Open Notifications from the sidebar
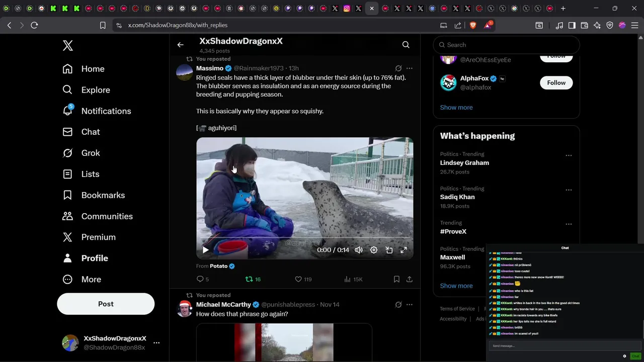The height and width of the screenshot is (362, 644). tap(97, 111)
